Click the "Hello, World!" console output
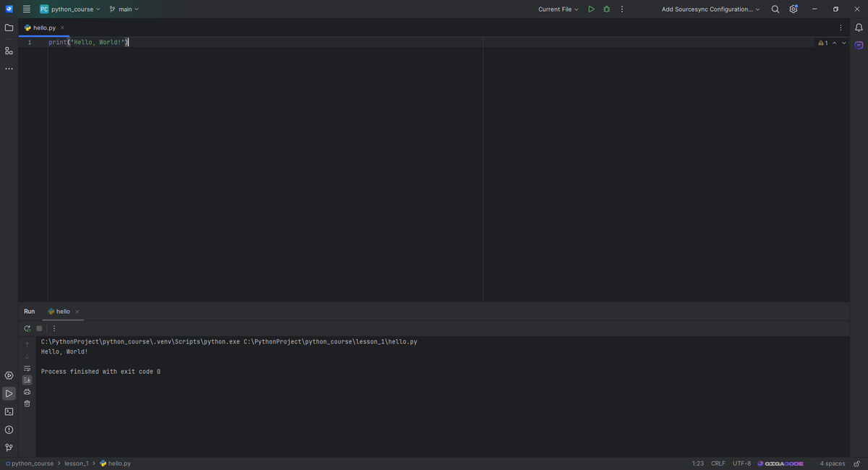Image resolution: width=868 pixels, height=470 pixels. (x=64, y=352)
